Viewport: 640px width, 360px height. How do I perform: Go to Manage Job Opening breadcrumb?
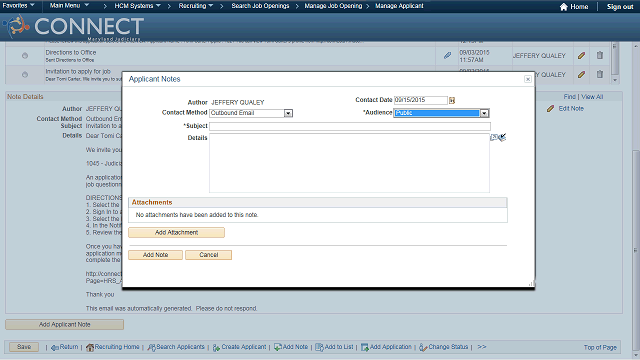(333, 6)
